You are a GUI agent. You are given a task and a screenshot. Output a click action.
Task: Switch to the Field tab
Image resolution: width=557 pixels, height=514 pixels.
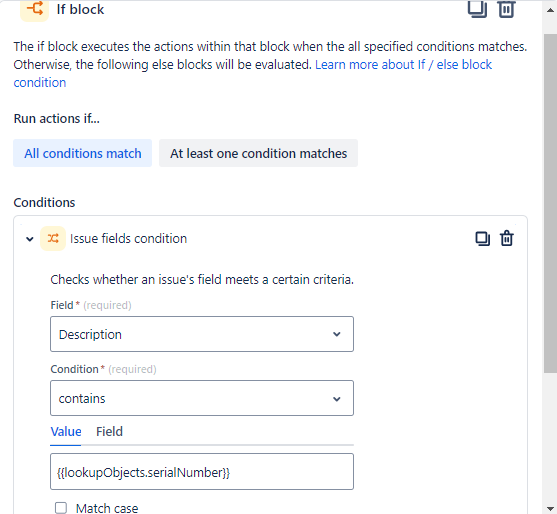click(x=109, y=432)
